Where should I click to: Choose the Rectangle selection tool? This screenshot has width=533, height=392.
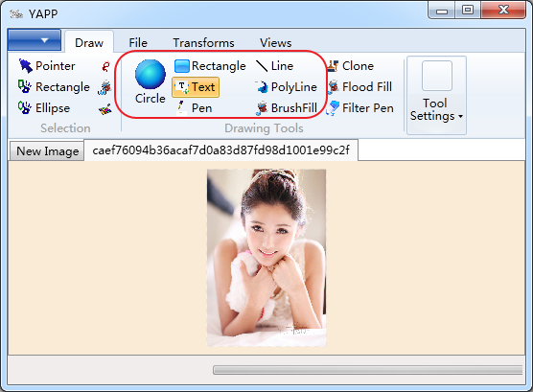[54, 87]
